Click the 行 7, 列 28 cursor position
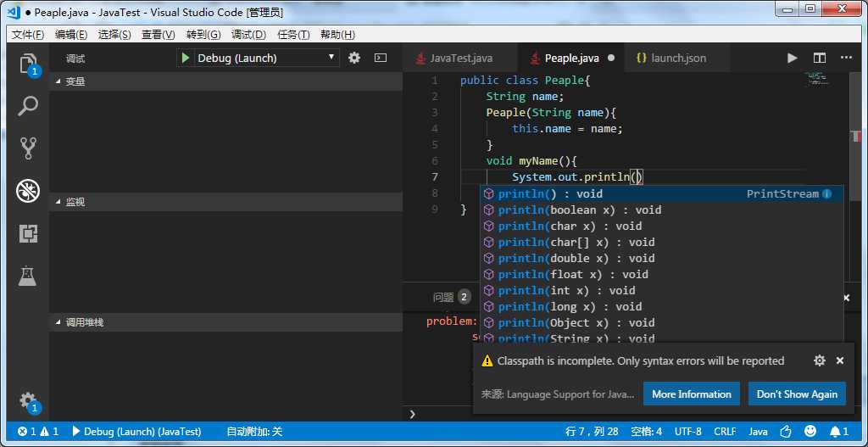Viewport: 868px width, 447px height. pyautogui.click(x=592, y=431)
